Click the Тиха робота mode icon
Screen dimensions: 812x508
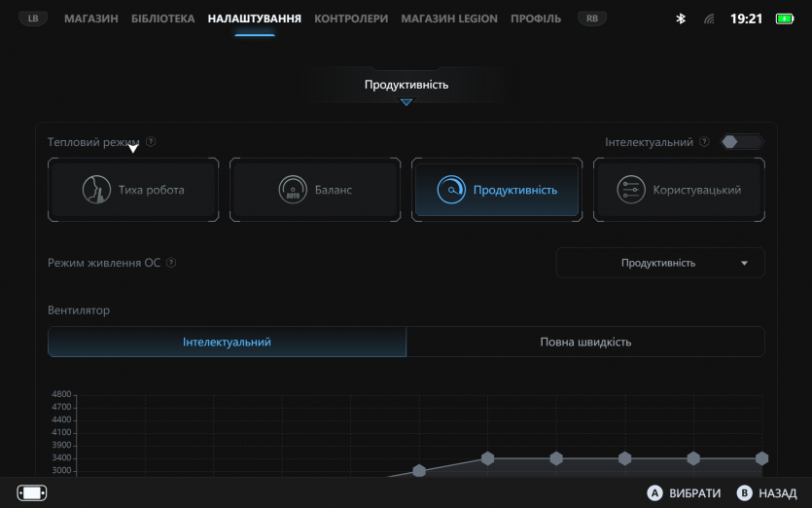tap(95, 190)
